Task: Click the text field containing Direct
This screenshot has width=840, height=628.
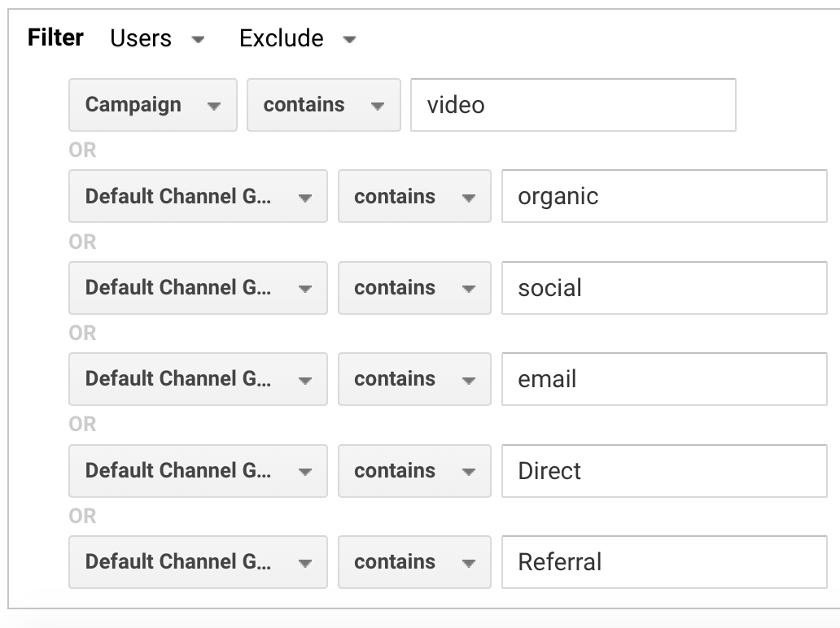Action: click(x=664, y=471)
